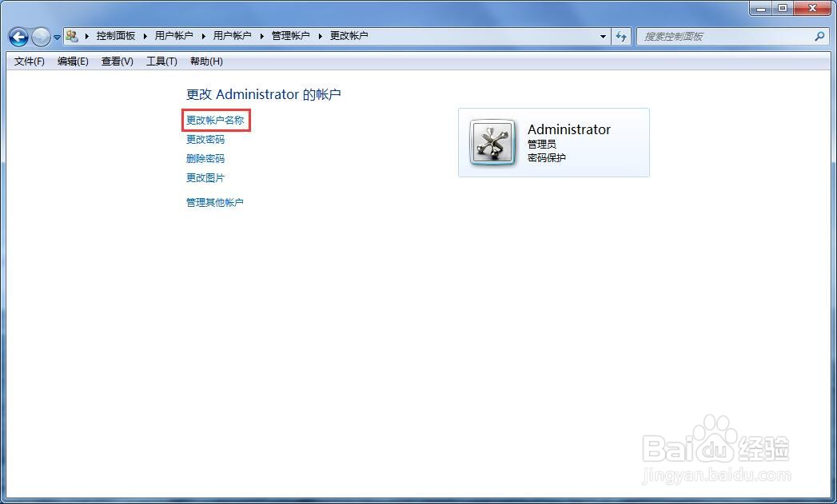Click the Control Panel icon in the address bar

click(71, 36)
